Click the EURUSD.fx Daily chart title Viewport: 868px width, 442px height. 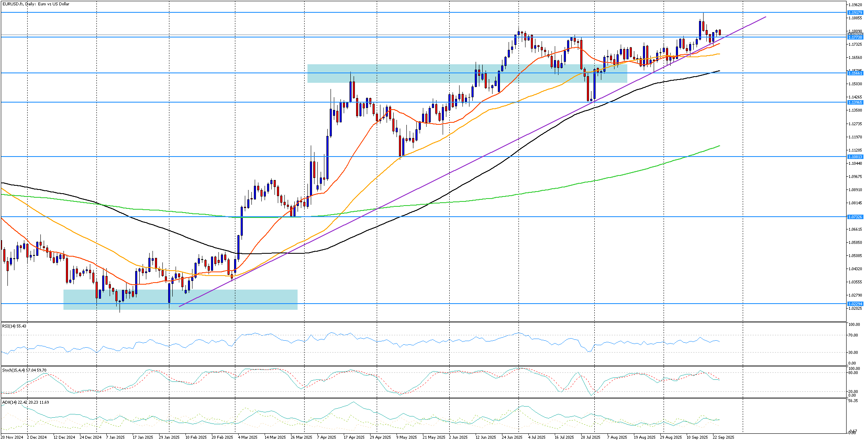click(35, 4)
